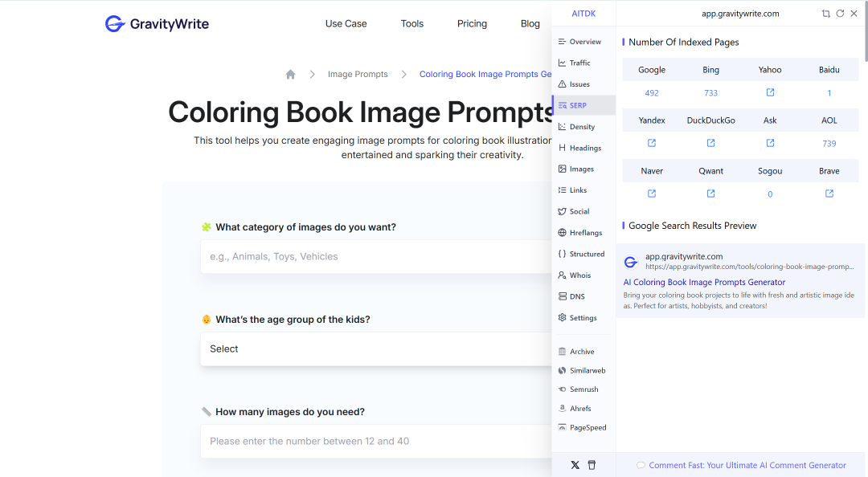Go to the Blog page
Image resolution: width=868 pixels, height=477 pixels.
[x=530, y=24]
